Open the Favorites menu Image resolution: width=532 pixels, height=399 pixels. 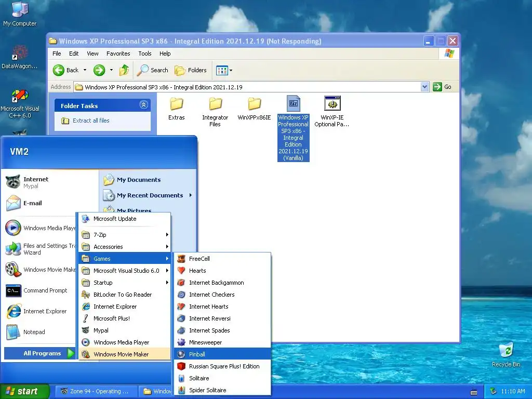pyautogui.click(x=118, y=54)
